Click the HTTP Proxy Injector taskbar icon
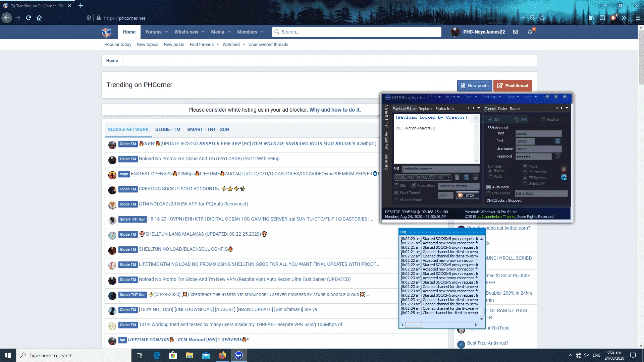 click(239, 355)
